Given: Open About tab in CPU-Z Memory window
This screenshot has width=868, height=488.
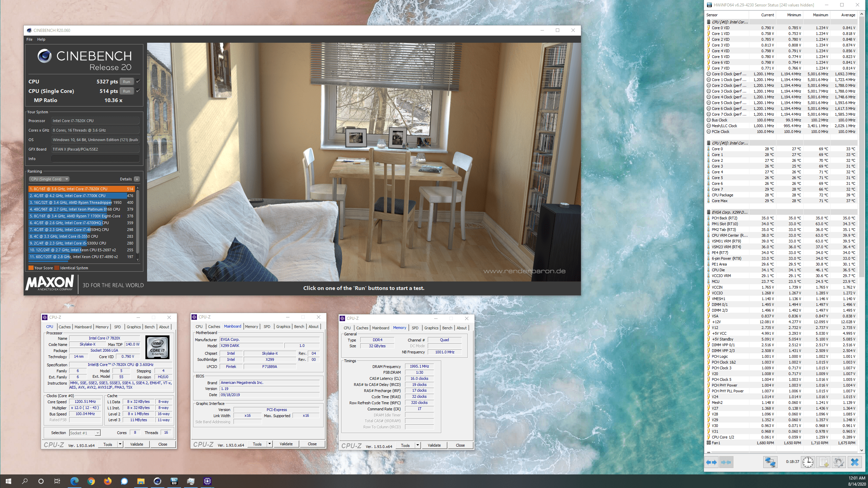Looking at the screenshot, I should (x=461, y=328).
